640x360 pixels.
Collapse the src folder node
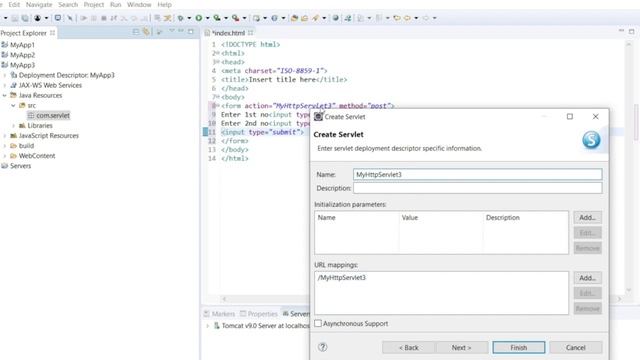(13, 105)
